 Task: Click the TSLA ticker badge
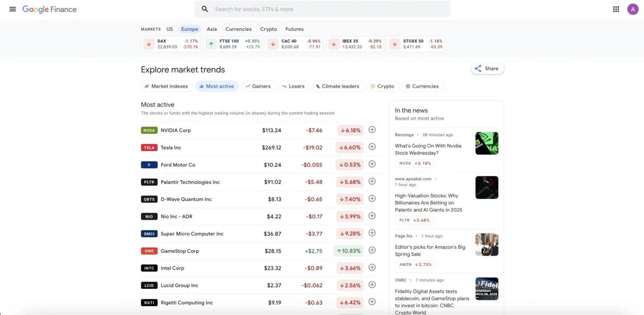(x=149, y=148)
